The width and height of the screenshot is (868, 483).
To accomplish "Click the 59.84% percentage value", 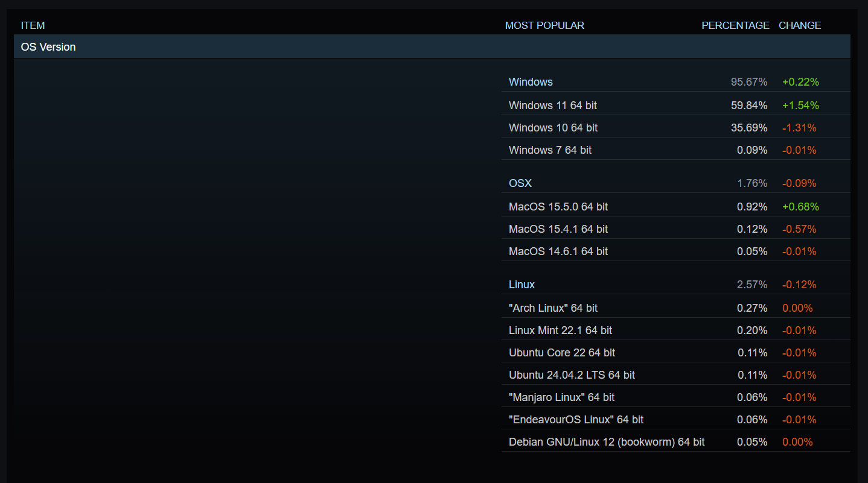I will point(749,106).
